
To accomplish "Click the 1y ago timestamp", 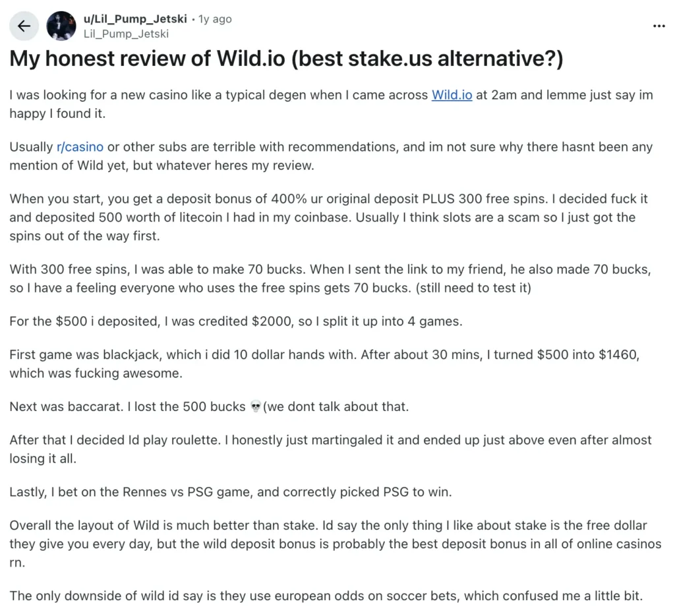I will point(214,18).
